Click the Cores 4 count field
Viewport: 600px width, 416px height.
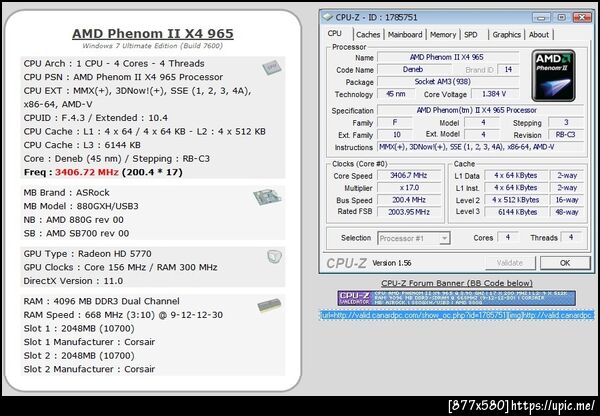(x=508, y=237)
